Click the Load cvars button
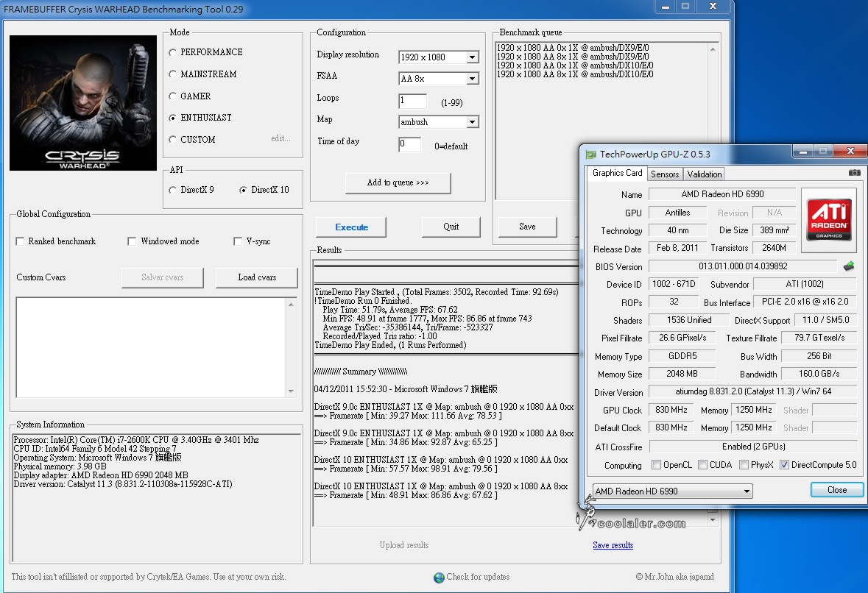This screenshot has width=868, height=593. [x=257, y=277]
